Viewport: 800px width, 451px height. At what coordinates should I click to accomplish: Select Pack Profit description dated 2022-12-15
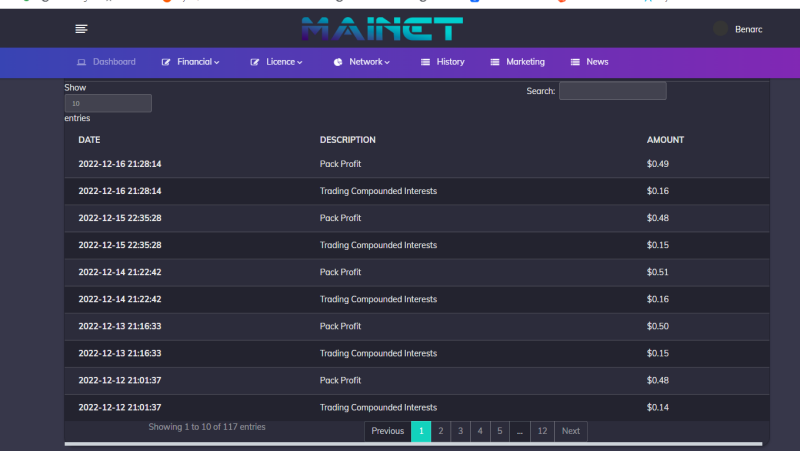point(340,218)
